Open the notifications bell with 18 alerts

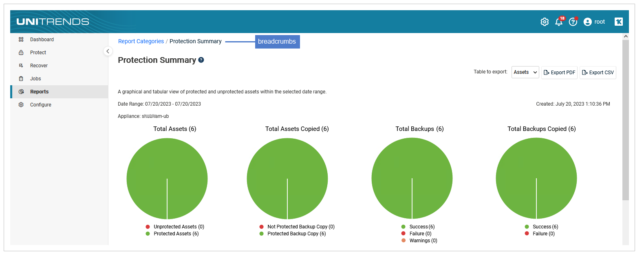[x=559, y=22]
